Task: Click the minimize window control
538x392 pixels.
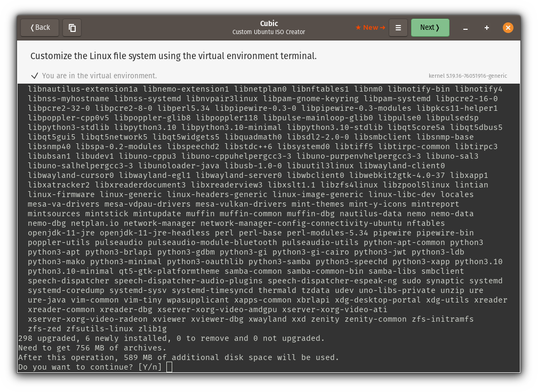Action: 465,28
